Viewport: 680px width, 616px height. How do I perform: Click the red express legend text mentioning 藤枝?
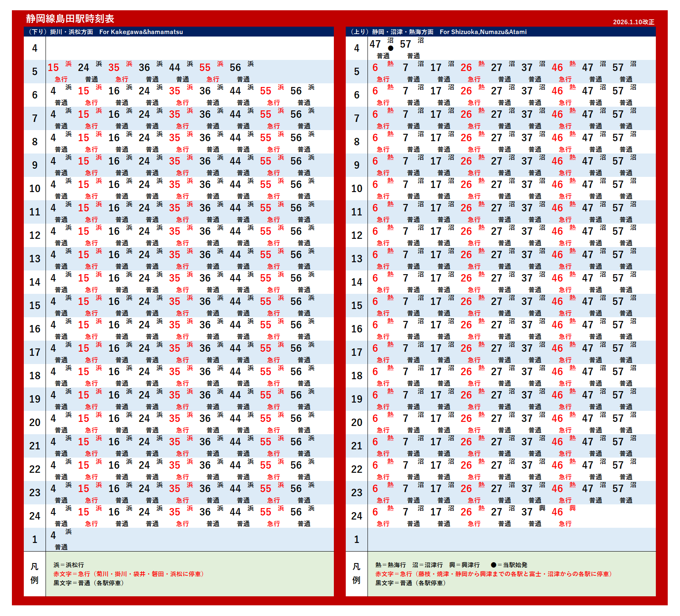click(x=493, y=574)
